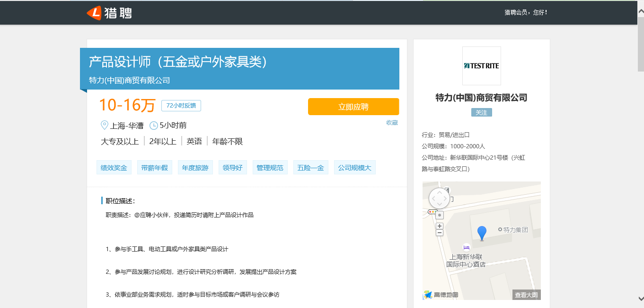
Task: Follow the company via the 关注 button
Action: click(481, 112)
